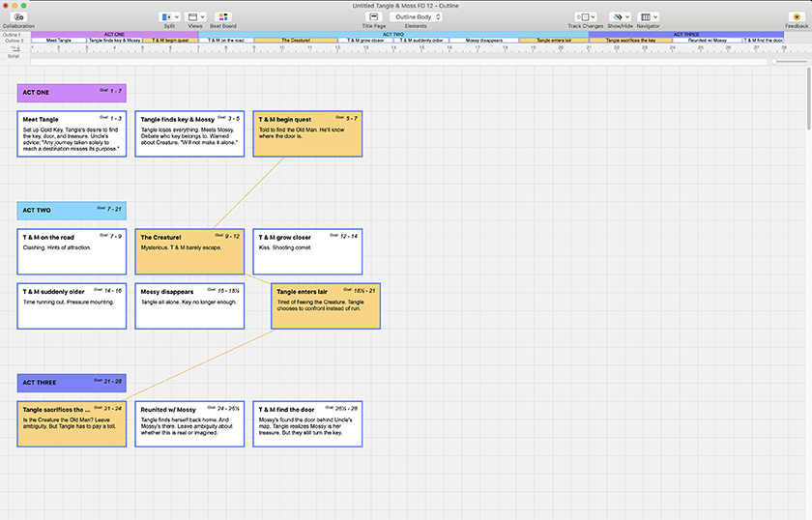Select the purple ACT ONE header card

pos(71,93)
